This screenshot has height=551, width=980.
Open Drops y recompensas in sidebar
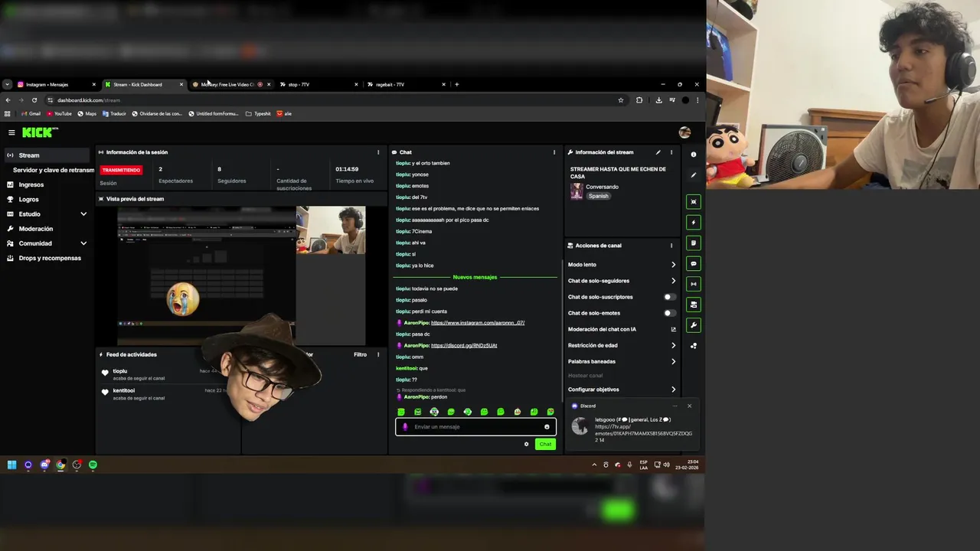50,258
